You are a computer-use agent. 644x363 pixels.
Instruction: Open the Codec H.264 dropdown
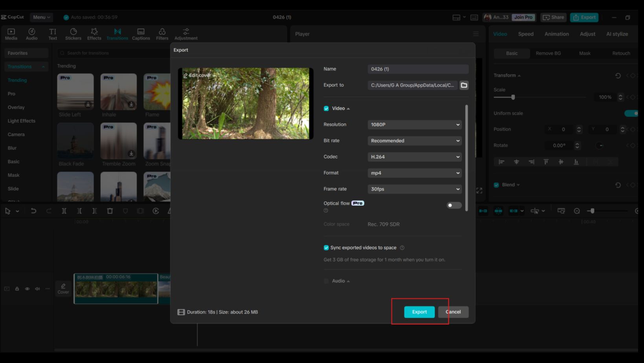point(415,157)
